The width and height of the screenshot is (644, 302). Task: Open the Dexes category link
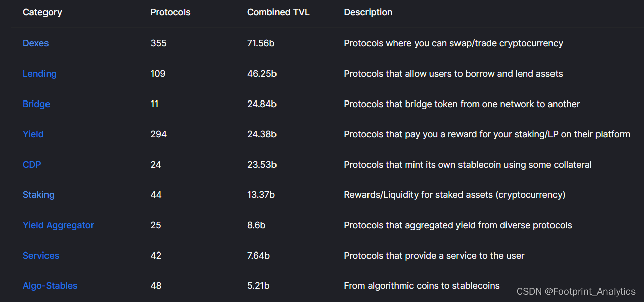tap(35, 43)
